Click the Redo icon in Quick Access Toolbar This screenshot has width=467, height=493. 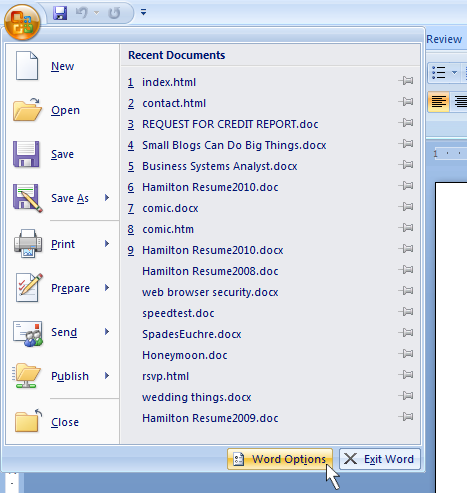(114, 13)
